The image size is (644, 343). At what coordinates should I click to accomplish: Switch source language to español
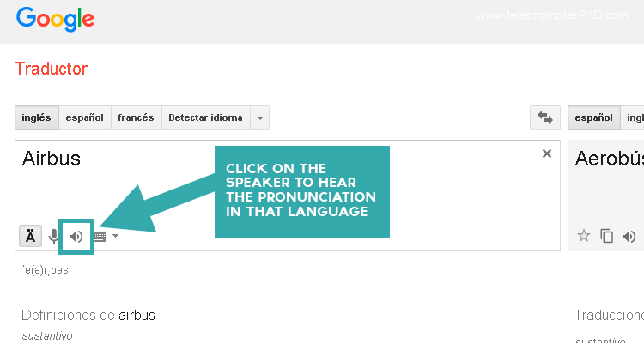pyautogui.click(x=84, y=117)
